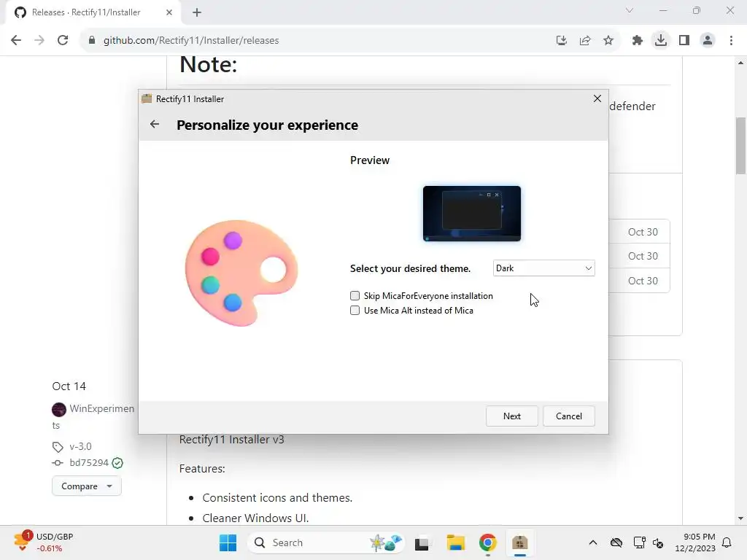This screenshot has width=747, height=560.
Task: Click the Next button in installer
Action: click(x=511, y=416)
